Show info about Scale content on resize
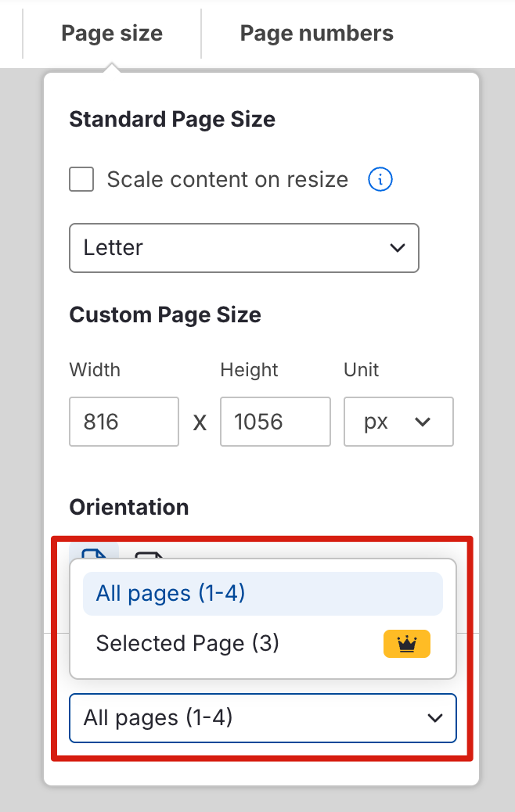This screenshot has height=812, width=515. tap(380, 179)
